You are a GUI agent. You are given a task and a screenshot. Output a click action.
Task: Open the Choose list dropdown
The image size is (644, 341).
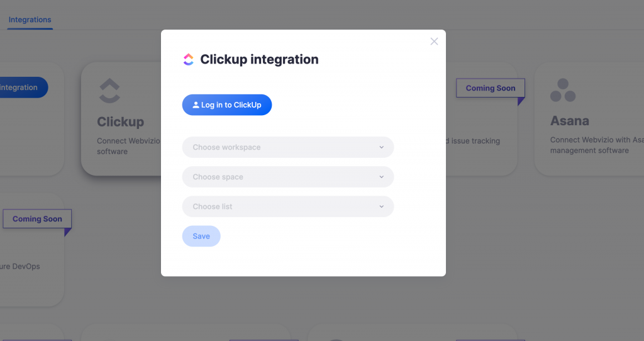click(288, 206)
